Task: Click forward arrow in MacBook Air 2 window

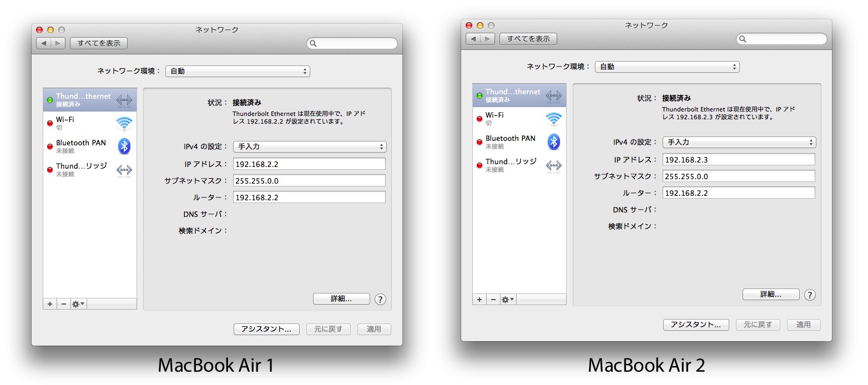Action: pos(488,39)
